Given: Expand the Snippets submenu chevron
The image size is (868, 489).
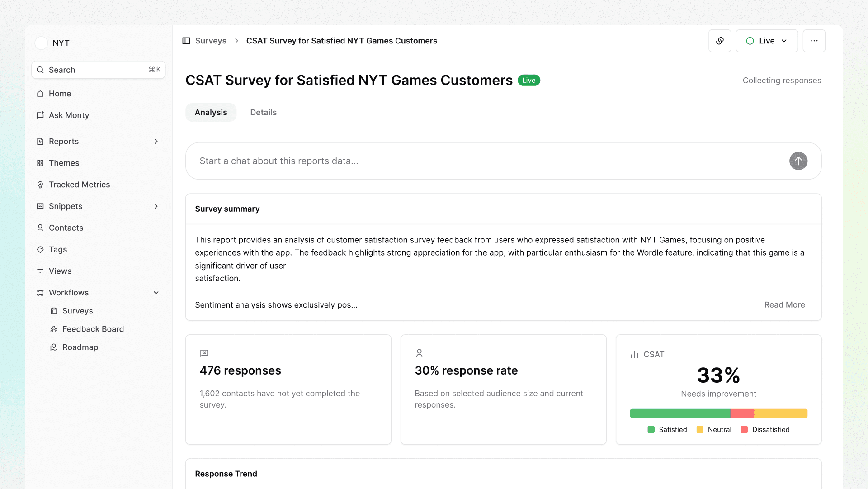Looking at the screenshot, I should click(156, 206).
